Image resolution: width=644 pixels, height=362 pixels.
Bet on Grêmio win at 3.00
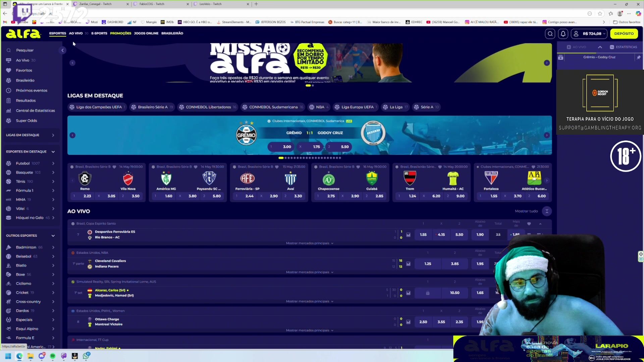tap(281, 147)
